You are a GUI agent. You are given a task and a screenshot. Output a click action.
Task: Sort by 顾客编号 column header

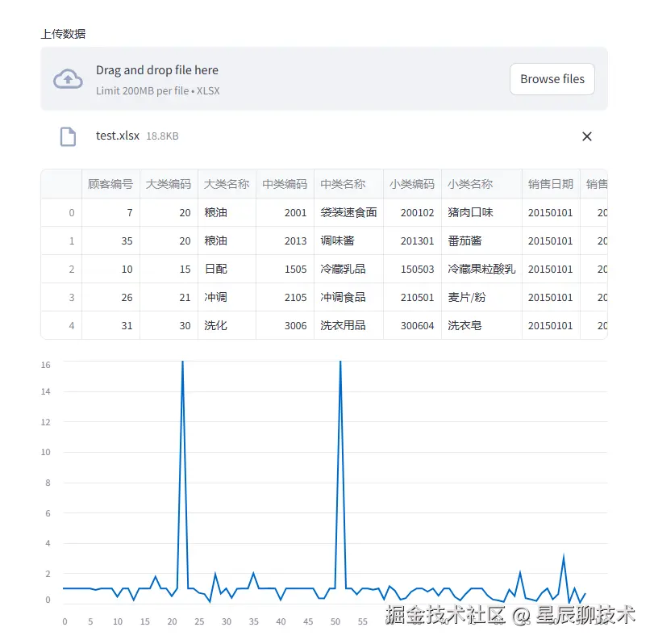110,184
